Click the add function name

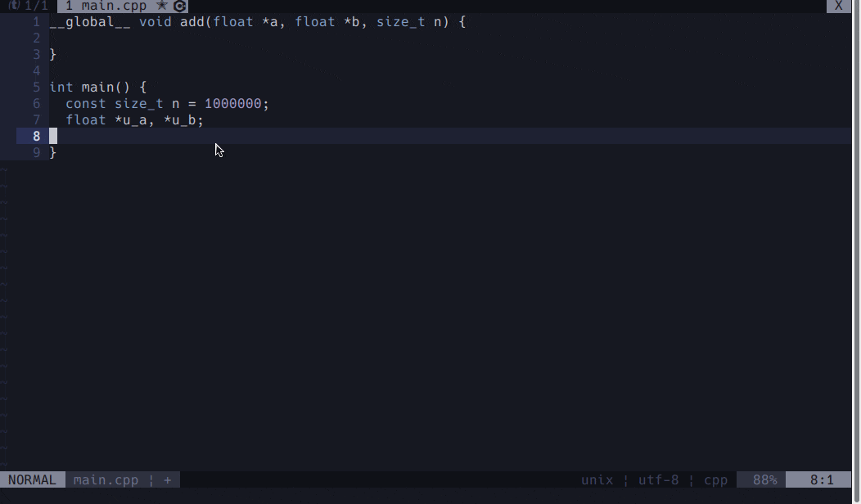coord(192,22)
